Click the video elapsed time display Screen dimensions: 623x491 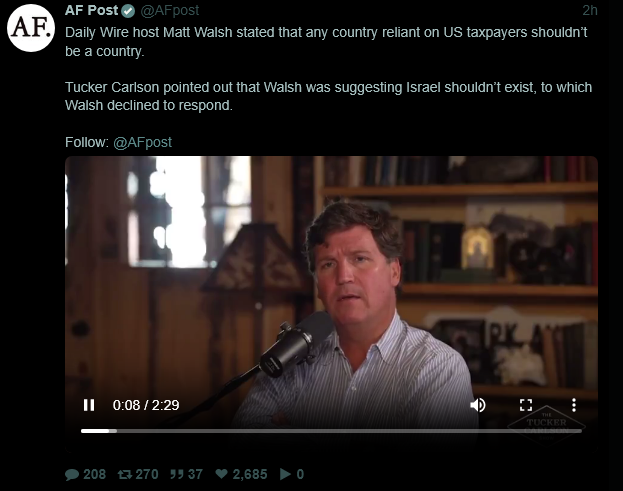[x=146, y=405]
